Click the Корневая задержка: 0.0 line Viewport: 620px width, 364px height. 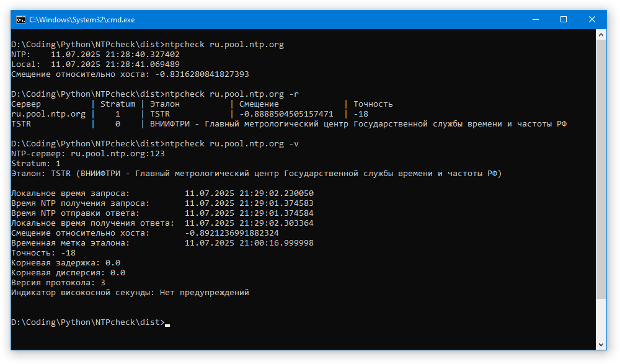pyautogui.click(x=66, y=263)
